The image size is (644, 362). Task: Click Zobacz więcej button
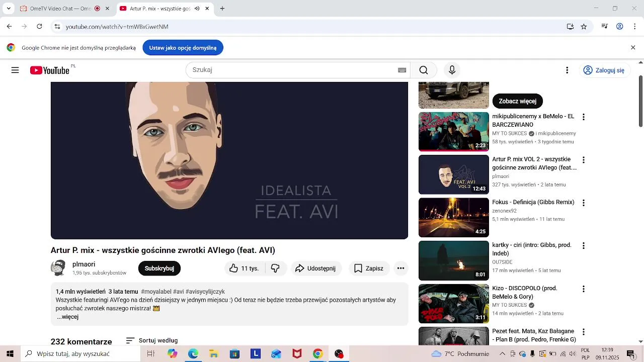(517, 101)
